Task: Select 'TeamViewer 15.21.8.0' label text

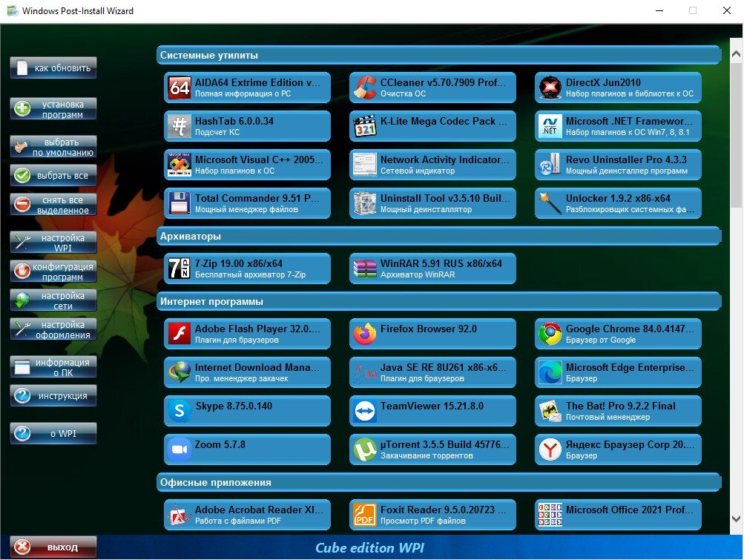Action: 432,406
